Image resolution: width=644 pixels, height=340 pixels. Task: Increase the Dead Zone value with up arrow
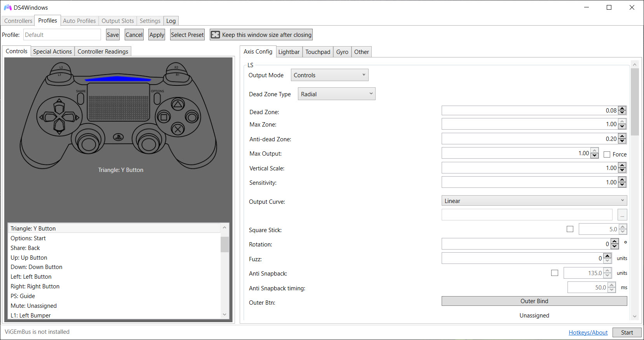pyautogui.click(x=622, y=108)
